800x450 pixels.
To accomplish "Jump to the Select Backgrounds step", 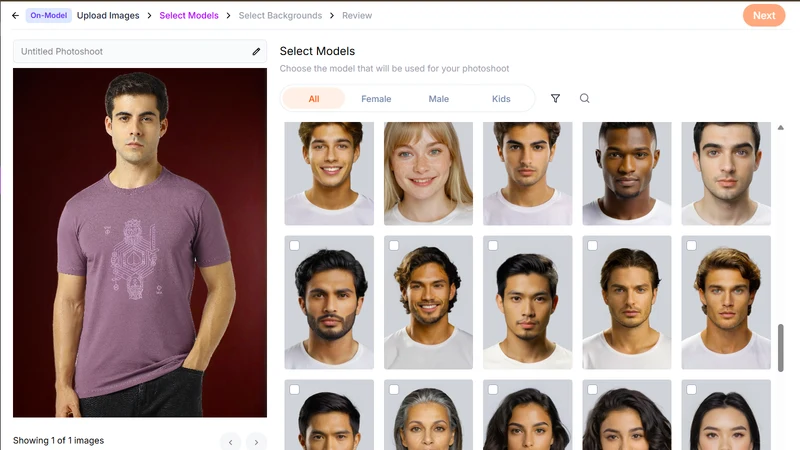I will pos(280,15).
